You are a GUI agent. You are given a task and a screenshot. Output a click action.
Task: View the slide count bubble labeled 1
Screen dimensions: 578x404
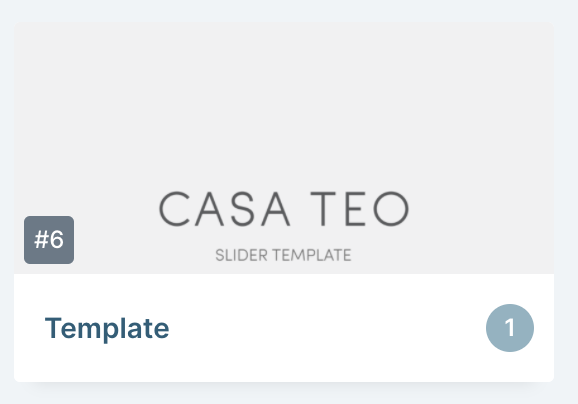pos(510,328)
